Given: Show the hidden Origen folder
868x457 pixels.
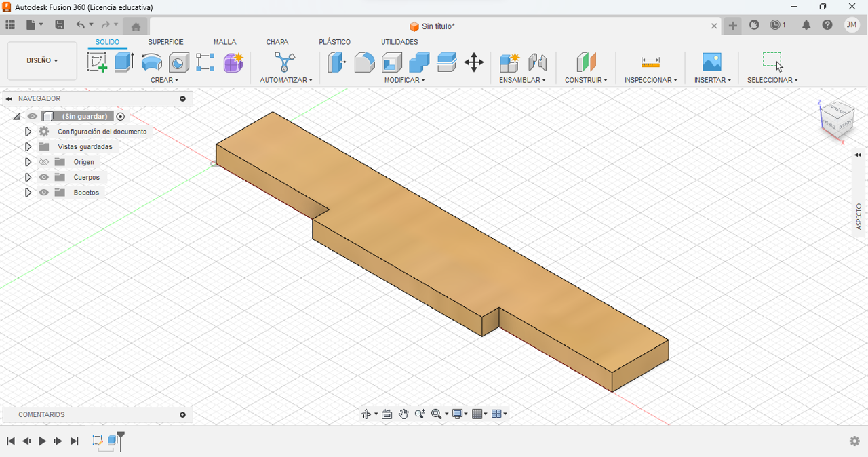Looking at the screenshot, I should 44,162.
